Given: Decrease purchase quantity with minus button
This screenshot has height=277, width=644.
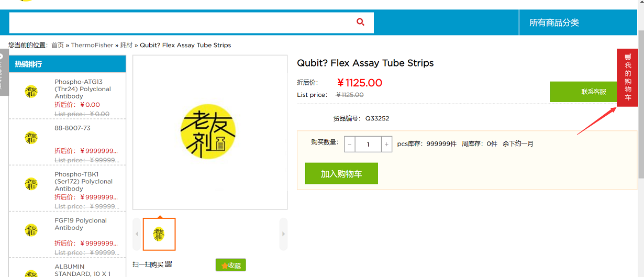Looking at the screenshot, I should click(350, 144).
